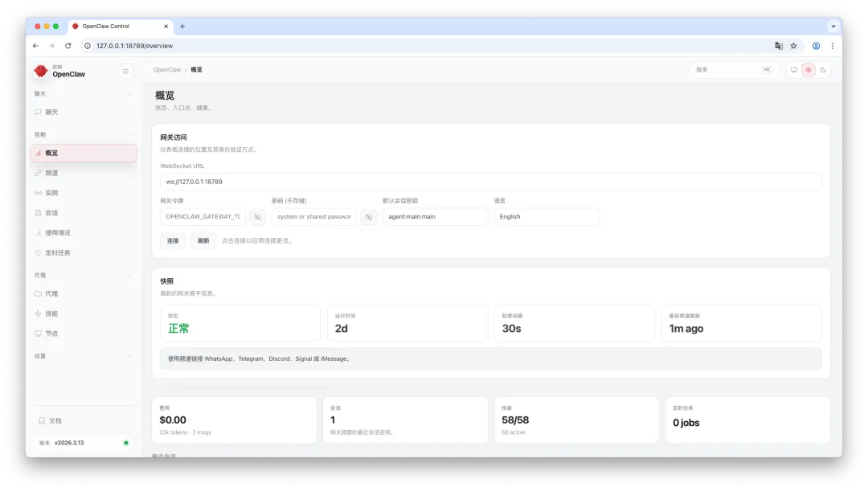Open 文档 docs link in the sidebar
This screenshot has height=491, width=868.
[x=83, y=421]
